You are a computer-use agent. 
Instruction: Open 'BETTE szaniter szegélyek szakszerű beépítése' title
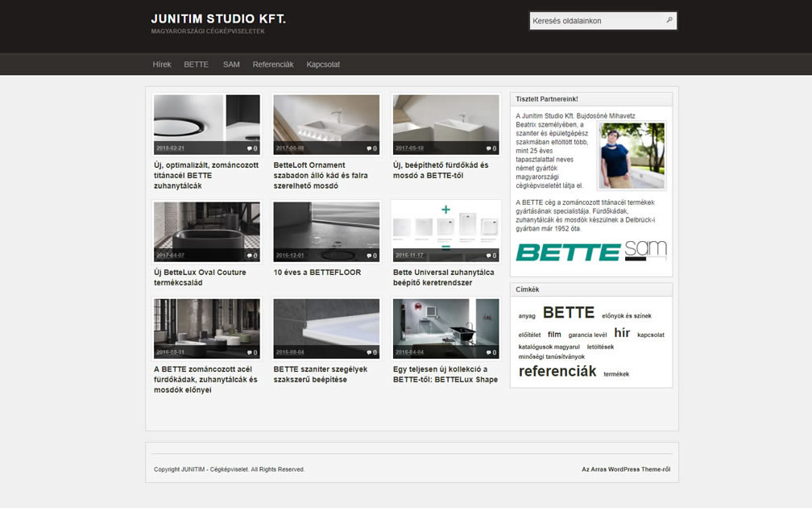click(320, 374)
